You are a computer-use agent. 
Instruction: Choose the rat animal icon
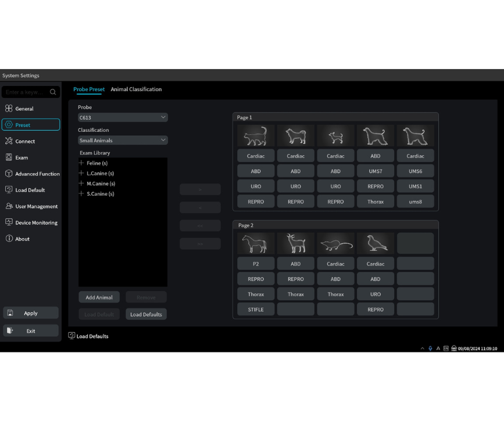click(x=335, y=244)
